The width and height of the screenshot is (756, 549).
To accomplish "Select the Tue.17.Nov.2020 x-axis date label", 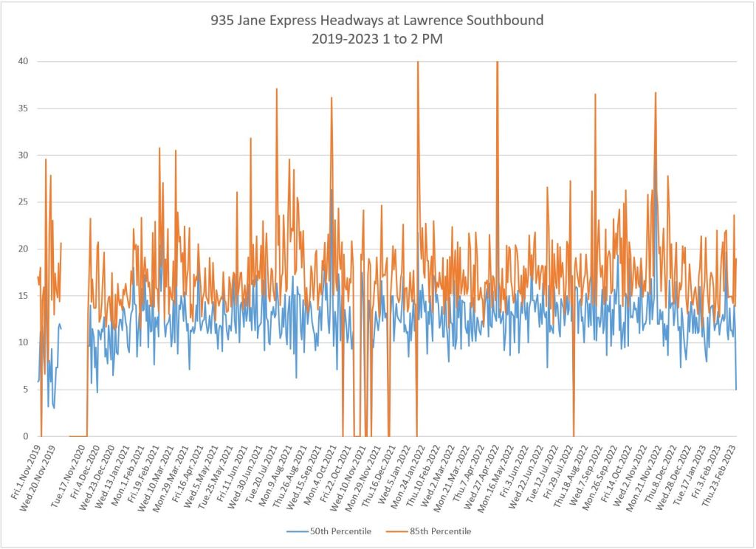I will point(70,474).
